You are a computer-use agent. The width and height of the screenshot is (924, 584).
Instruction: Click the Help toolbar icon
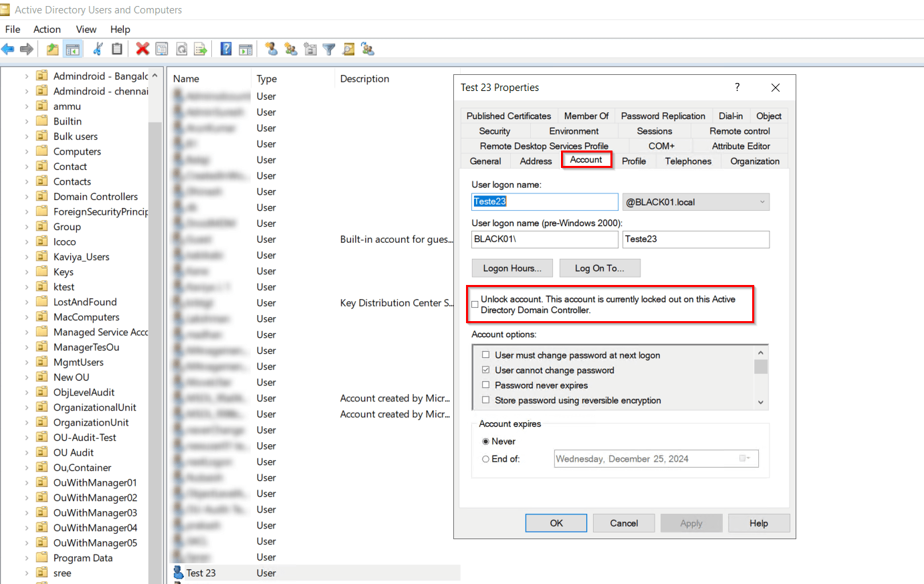pos(226,48)
